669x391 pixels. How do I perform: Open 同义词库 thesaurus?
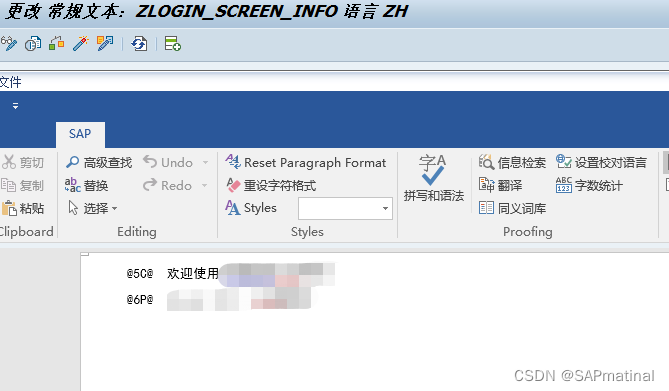(512, 208)
